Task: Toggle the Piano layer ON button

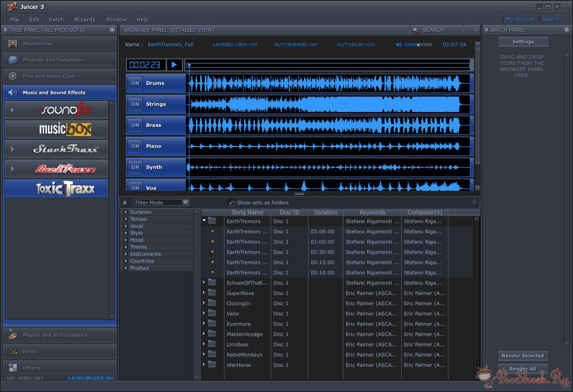Action: [x=135, y=146]
